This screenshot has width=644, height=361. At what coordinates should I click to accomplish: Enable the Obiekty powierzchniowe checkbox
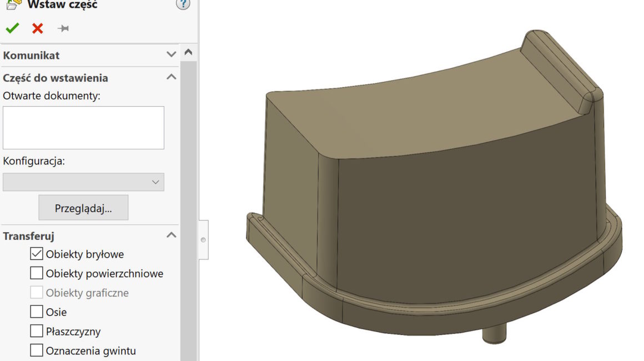37,273
